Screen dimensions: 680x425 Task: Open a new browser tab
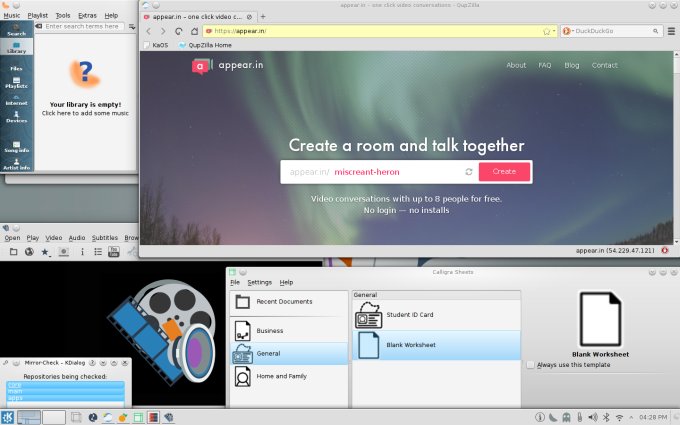263,17
